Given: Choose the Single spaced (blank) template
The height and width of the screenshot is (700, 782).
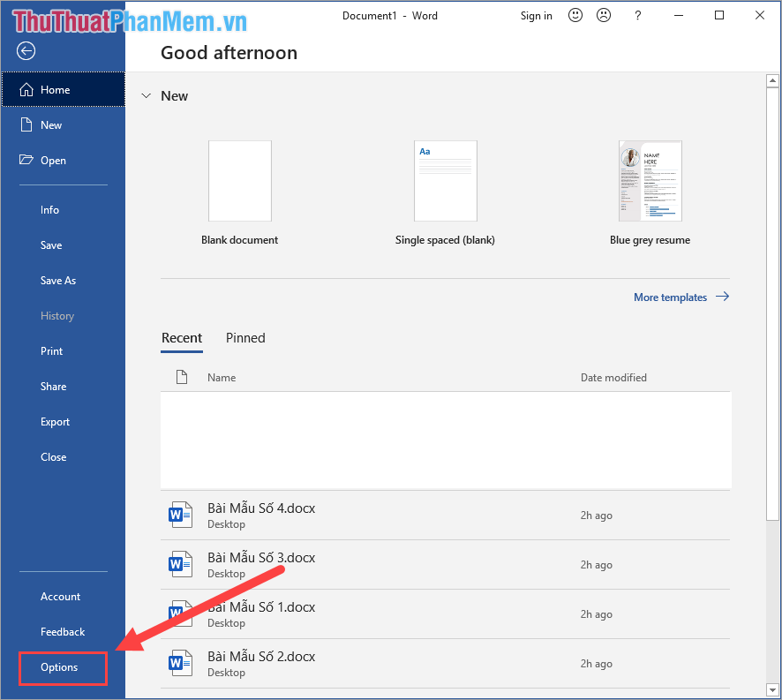Looking at the screenshot, I should tap(446, 181).
